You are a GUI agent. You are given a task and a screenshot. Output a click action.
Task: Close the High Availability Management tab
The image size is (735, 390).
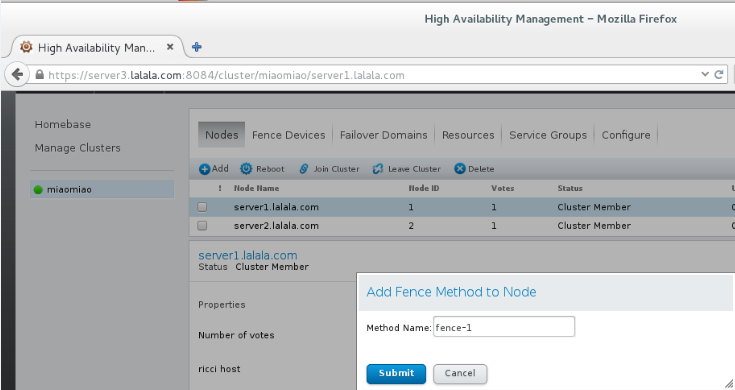point(170,47)
